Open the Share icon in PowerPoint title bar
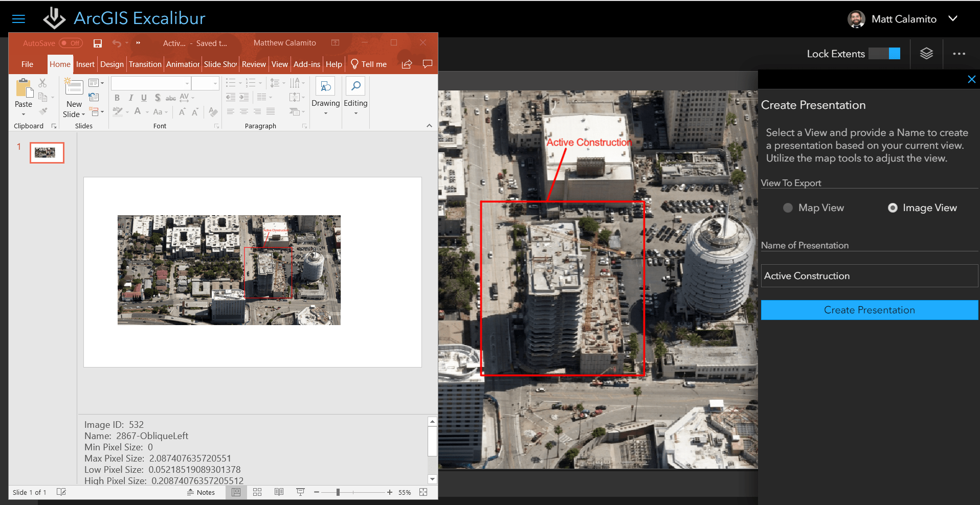Viewport: 980px width, 505px height. coord(407,64)
